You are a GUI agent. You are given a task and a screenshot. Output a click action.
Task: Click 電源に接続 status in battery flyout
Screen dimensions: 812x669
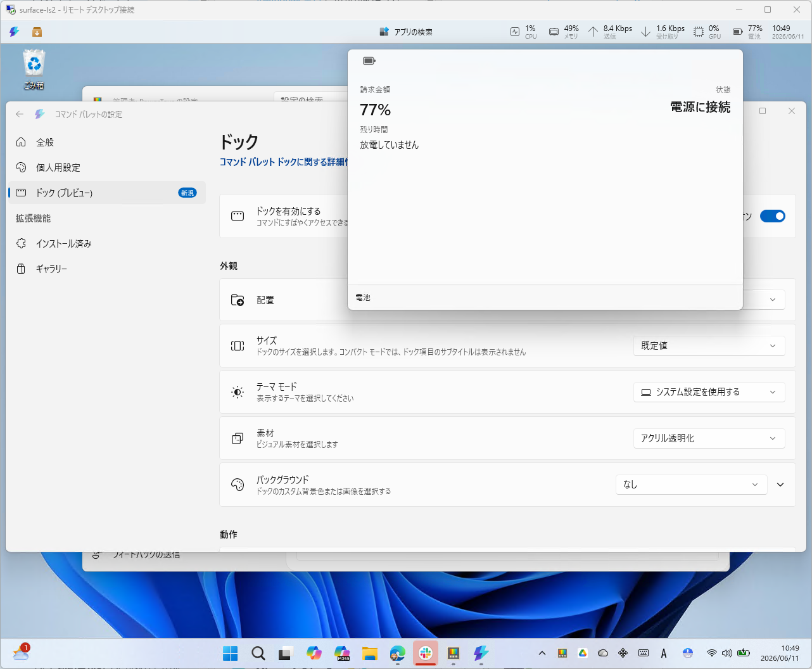pyautogui.click(x=700, y=107)
